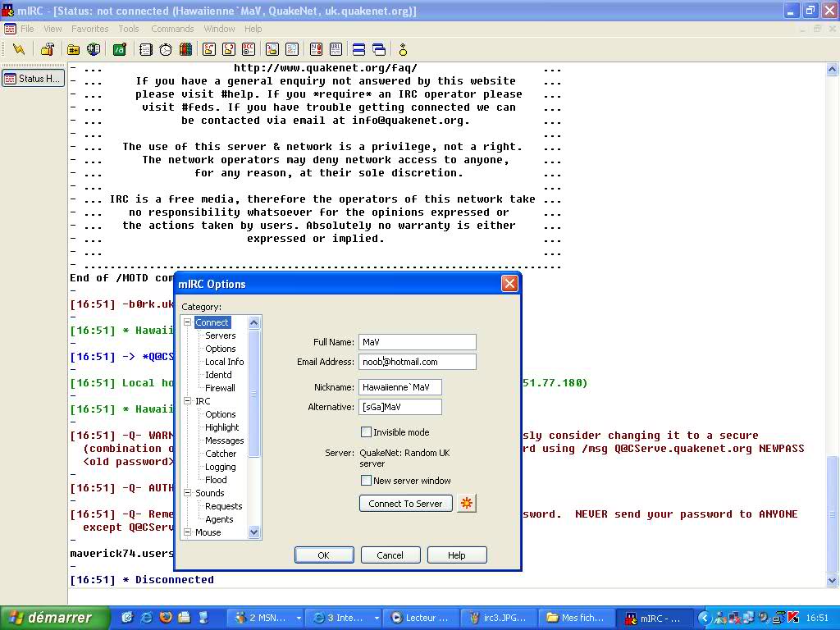Open the Window menu
Screen dimensions: 840x630
coord(219,29)
